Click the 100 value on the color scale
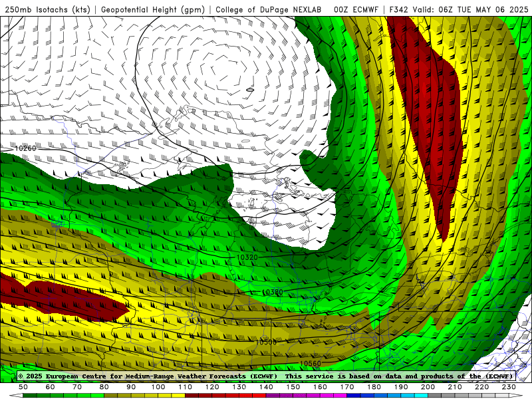532x399 pixels. click(x=158, y=387)
